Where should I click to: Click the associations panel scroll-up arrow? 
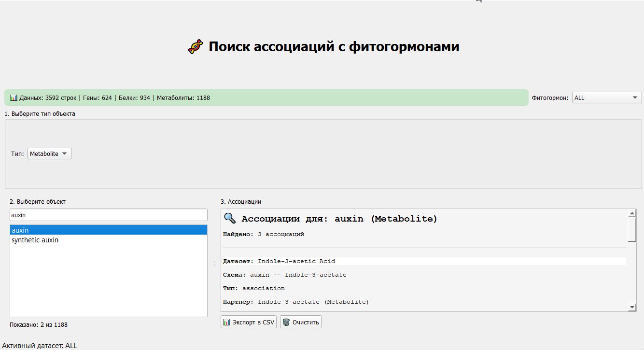coord(632,213)
